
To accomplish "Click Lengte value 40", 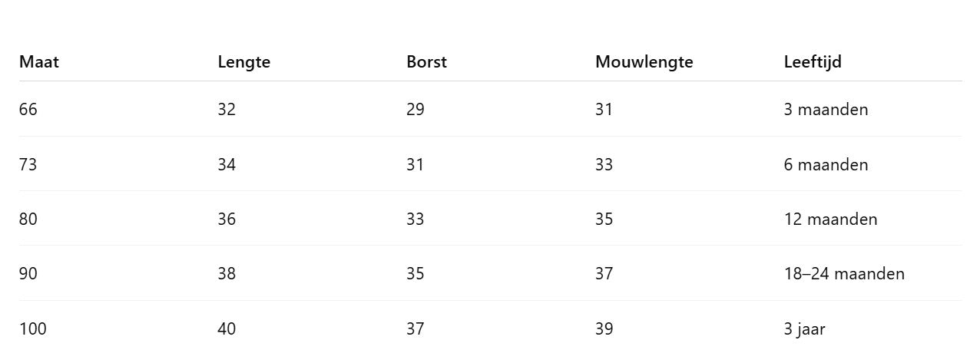I will (x=227, y=329).
